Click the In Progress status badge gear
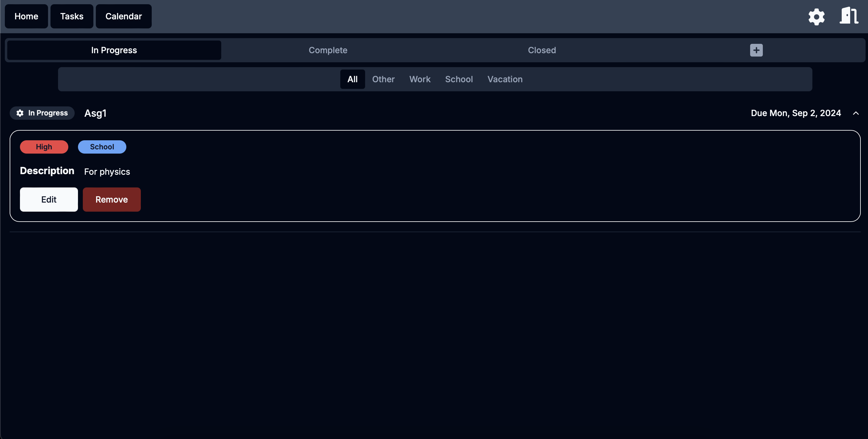Image resolution: width=868 pixels, height=439 pixels. (x=20, y=113)
